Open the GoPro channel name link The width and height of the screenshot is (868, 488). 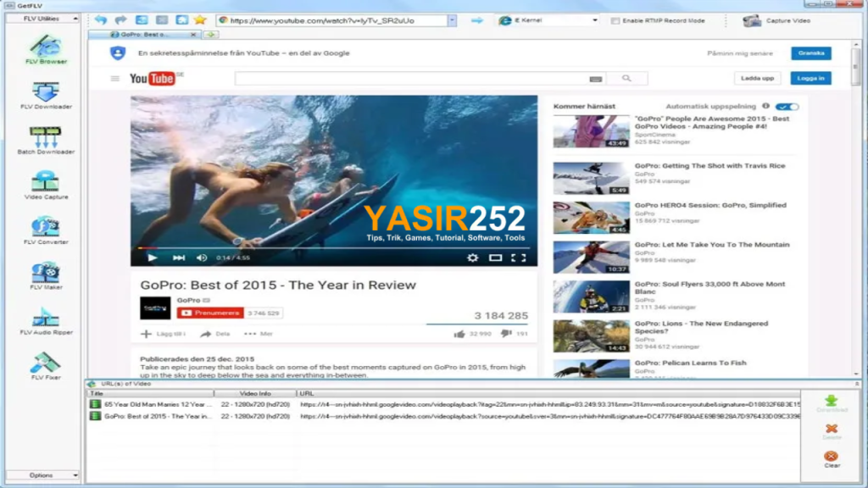188,300
